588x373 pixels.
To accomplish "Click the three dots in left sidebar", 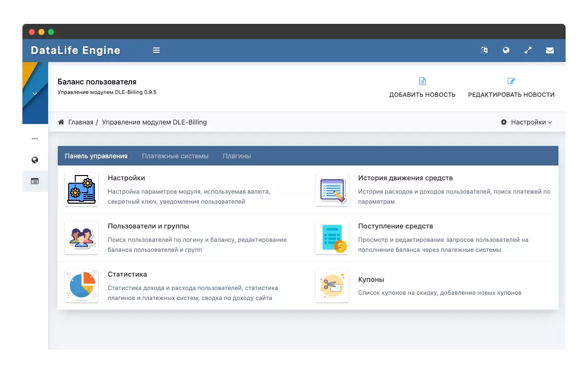I will point(35,139).
